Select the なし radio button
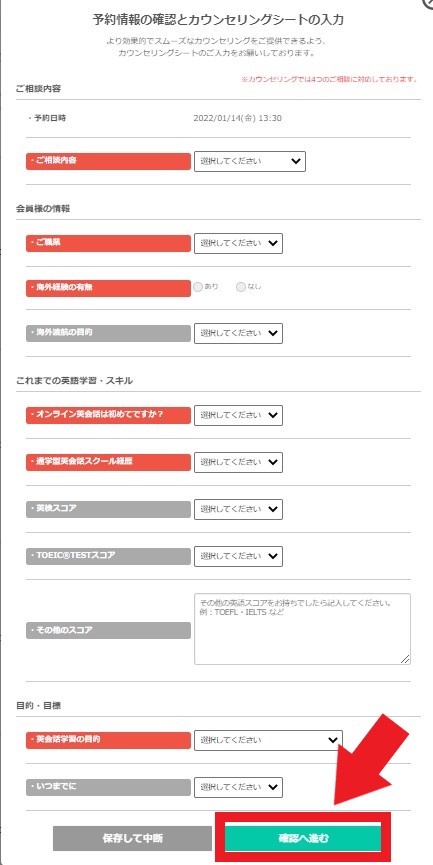 click(x=240, y=287)
